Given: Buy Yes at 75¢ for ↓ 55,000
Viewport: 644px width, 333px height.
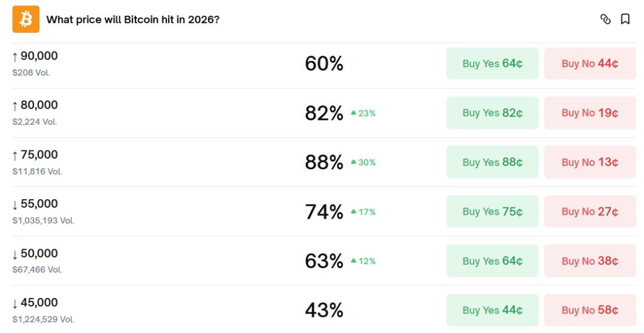Looking at the screenshot, I should click(x=492, y=211).
